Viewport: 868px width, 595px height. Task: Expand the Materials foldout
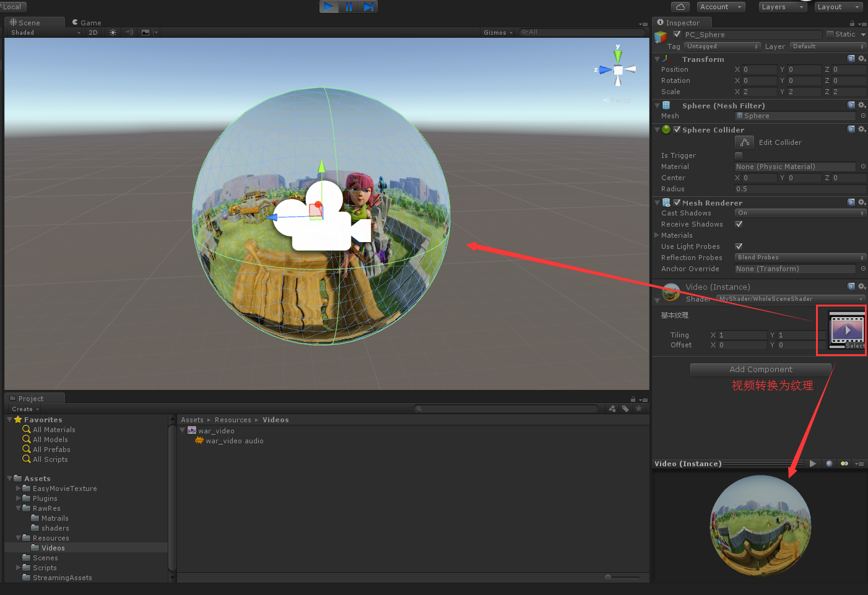click(657, 235)
